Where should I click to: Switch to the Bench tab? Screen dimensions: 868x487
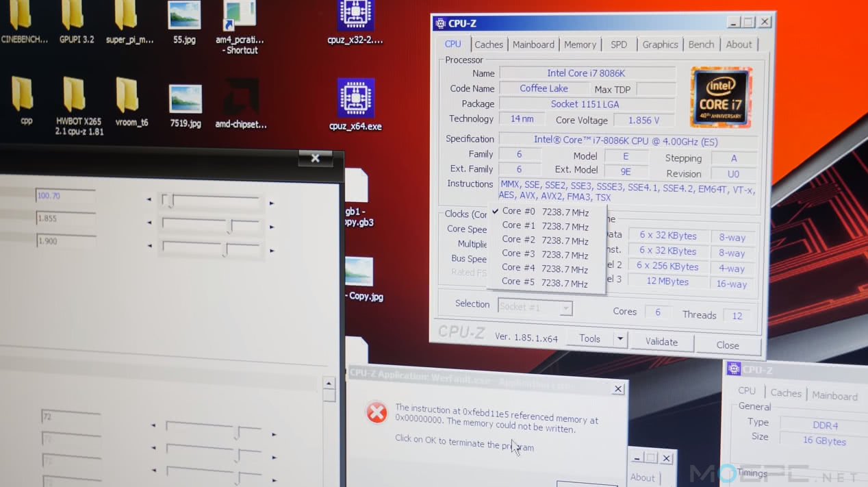pos(701,45)
